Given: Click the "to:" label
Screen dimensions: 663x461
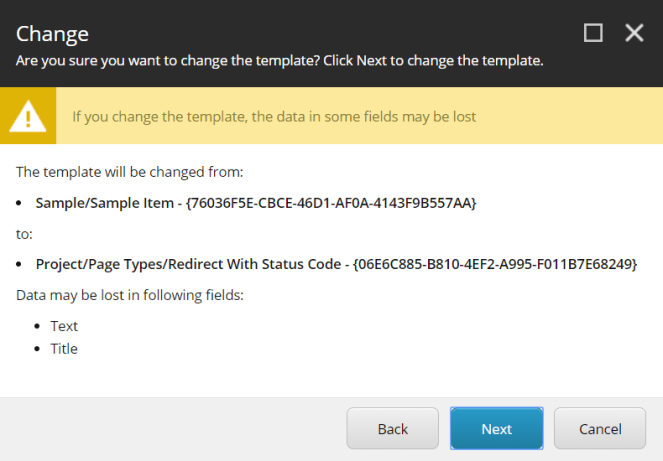Looking at the screenshot, I should click(x=24, y=233).
